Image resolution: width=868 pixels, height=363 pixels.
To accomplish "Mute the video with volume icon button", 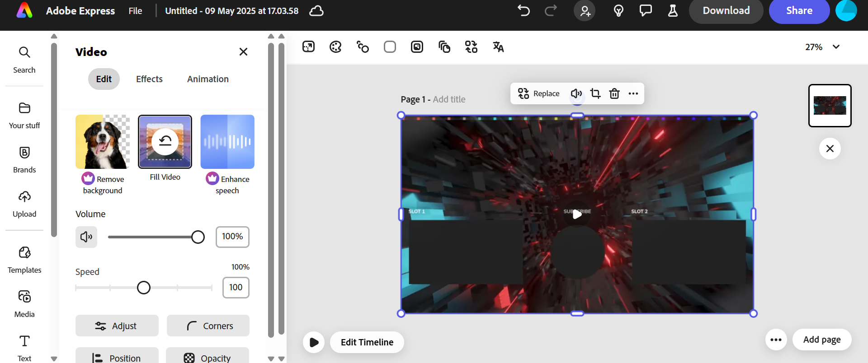I will [86, 237].
